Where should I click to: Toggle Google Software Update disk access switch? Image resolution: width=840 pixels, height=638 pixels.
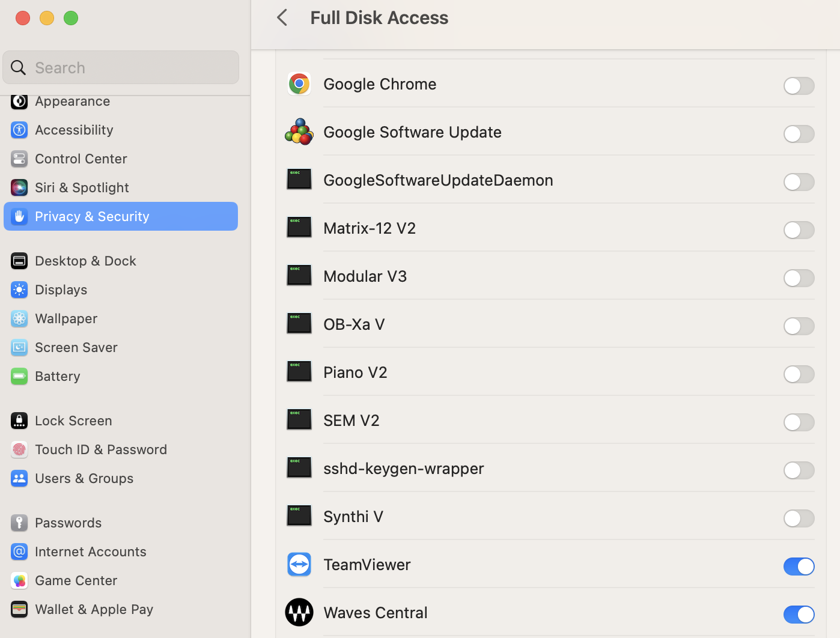coord(799,134)
